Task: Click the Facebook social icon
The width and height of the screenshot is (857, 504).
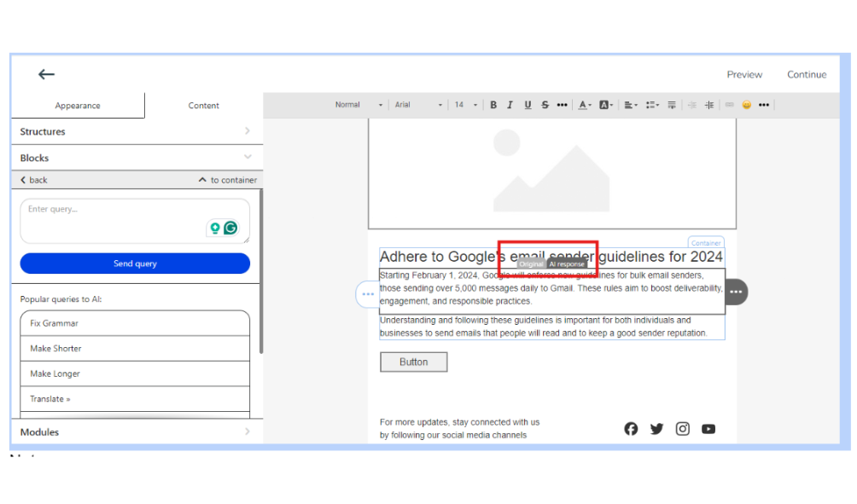Action: point(631,429)
